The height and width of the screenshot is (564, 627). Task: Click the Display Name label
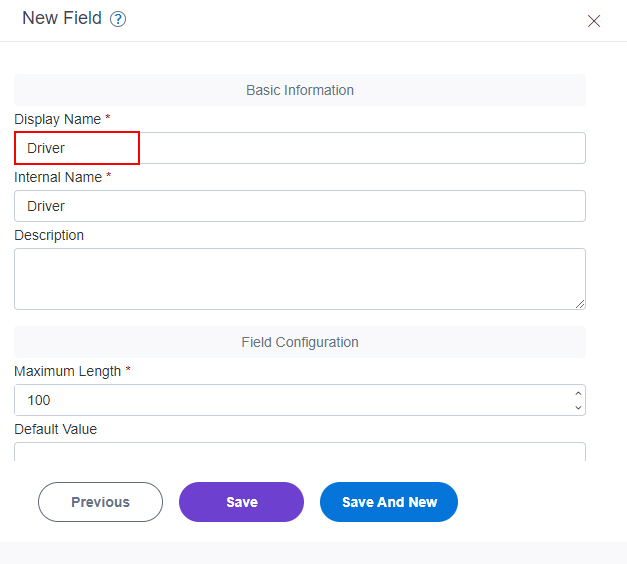click(58, 119)
